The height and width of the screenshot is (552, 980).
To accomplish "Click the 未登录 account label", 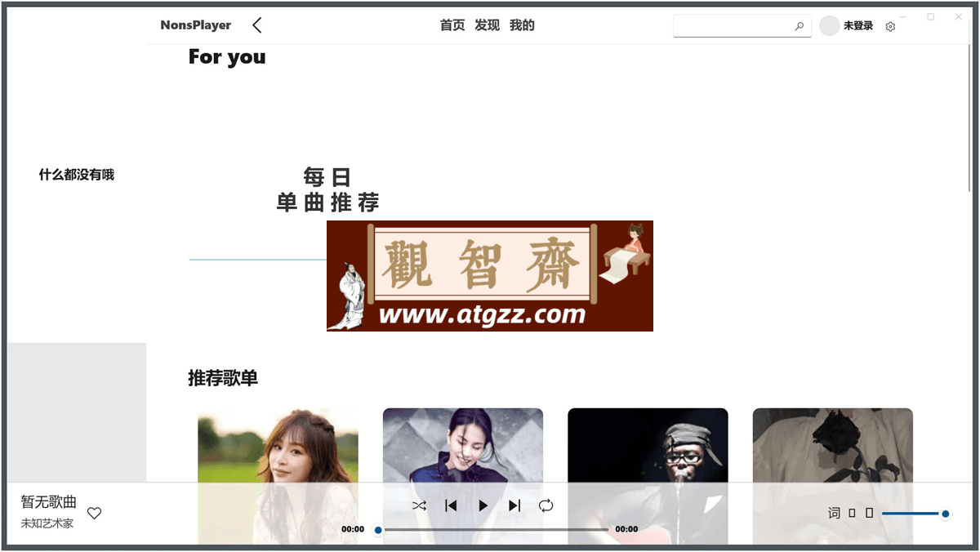I will coord(858,26).
